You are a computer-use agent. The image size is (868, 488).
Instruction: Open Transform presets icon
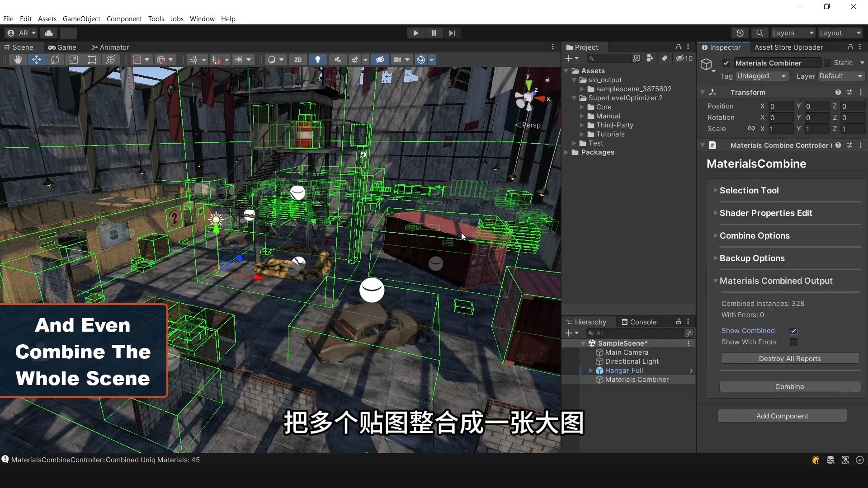pyautogui.click(x=849, y=92)
